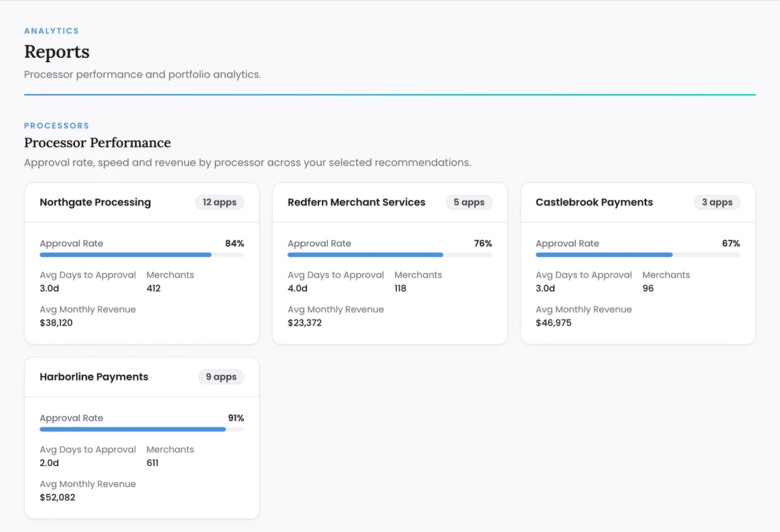Click Castlebrook's $46,975 monthly revenue

pyautogui.click(x=554, y=323)
